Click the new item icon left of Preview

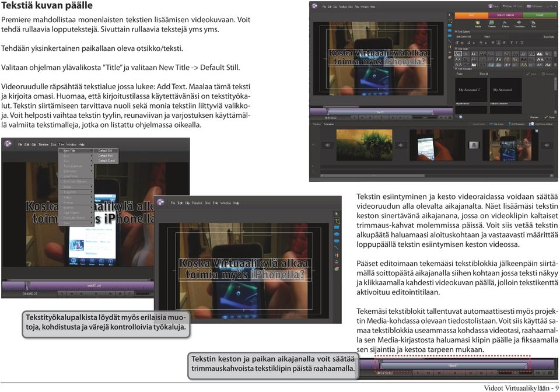(x=461, y=117)
